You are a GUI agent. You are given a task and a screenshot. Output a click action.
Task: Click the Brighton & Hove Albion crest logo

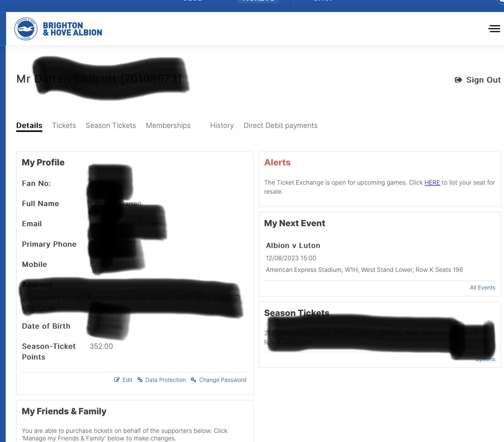(x=26, y=29)
